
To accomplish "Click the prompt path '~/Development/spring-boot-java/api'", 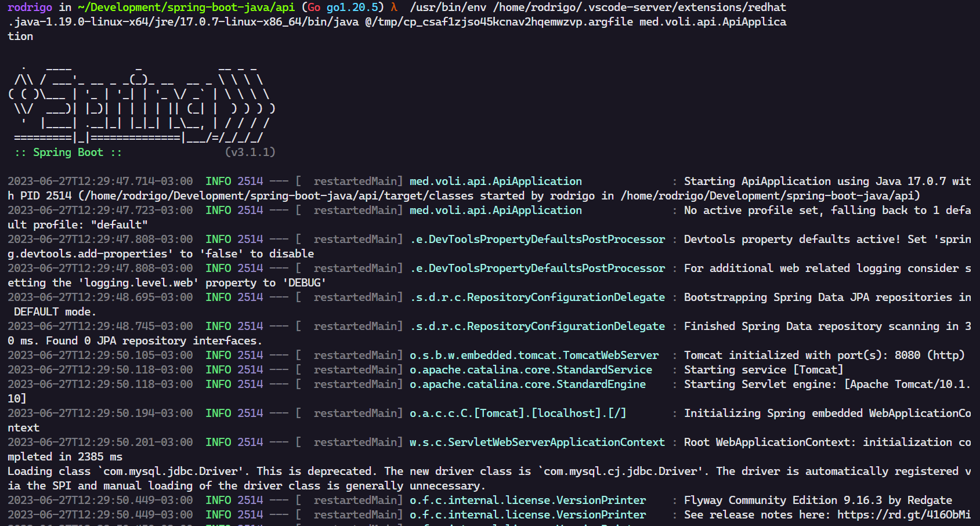I will 186,7.
